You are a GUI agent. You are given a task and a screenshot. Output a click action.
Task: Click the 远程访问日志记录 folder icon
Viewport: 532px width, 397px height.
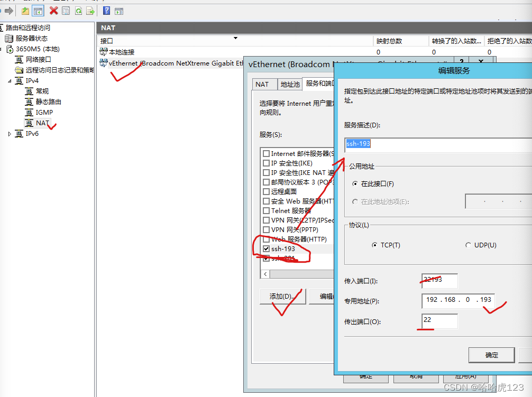[20, 70]
